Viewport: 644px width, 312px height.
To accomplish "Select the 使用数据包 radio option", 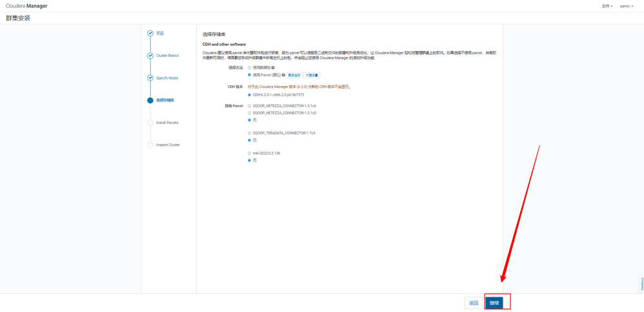I will click(x=249, y=67).
